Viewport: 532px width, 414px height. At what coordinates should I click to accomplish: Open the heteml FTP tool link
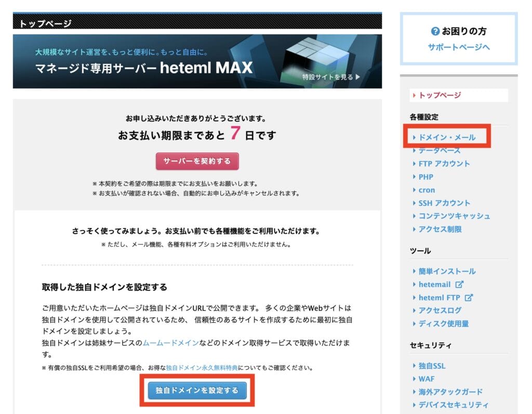(440, 297)
